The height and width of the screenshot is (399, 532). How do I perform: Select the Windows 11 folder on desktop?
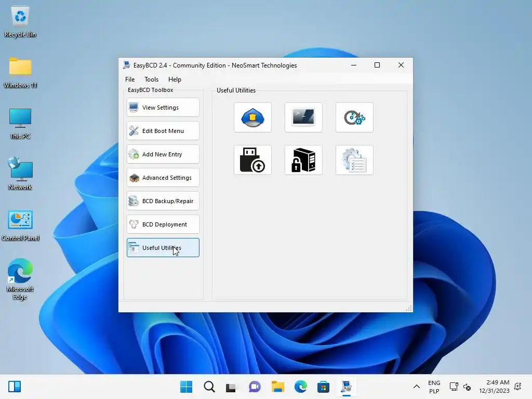(20, 73)
